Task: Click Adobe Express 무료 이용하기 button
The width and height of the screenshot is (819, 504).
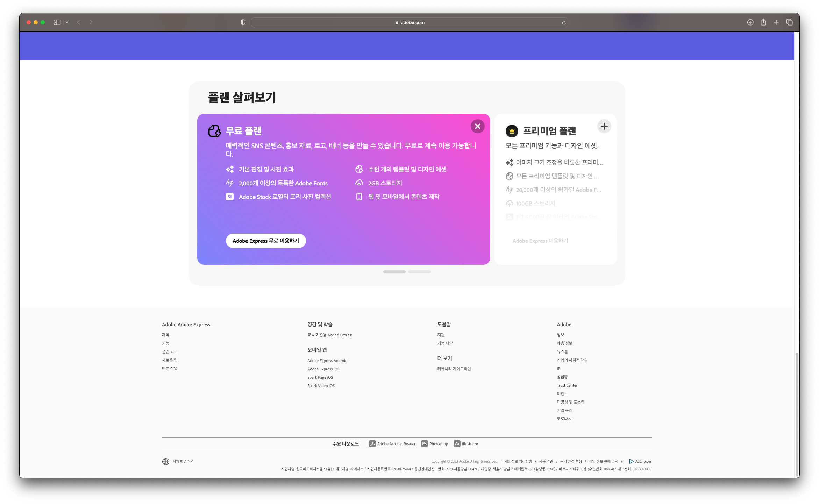Action: tap(266, 241)
